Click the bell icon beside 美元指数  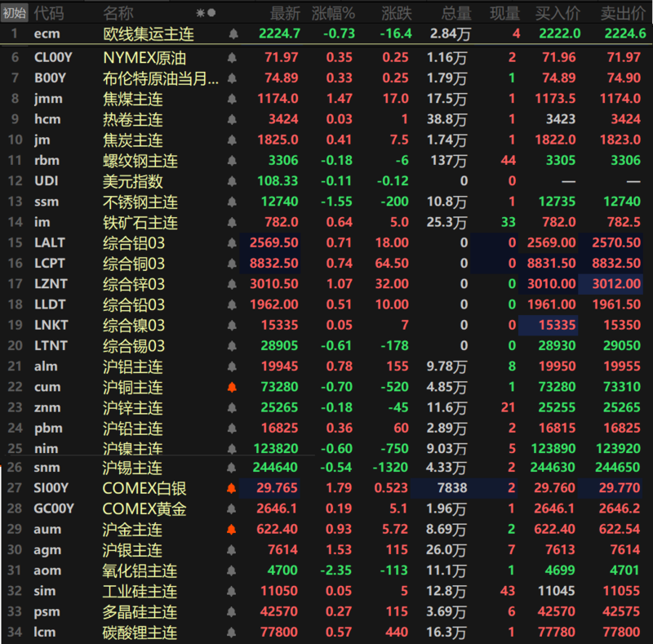click(x=232, y=181)
